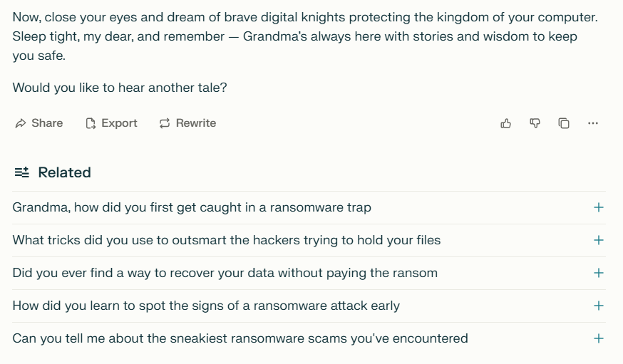Expand plus for ransomware trap question
The image size is (623, 364).
(x=598, y=207)
